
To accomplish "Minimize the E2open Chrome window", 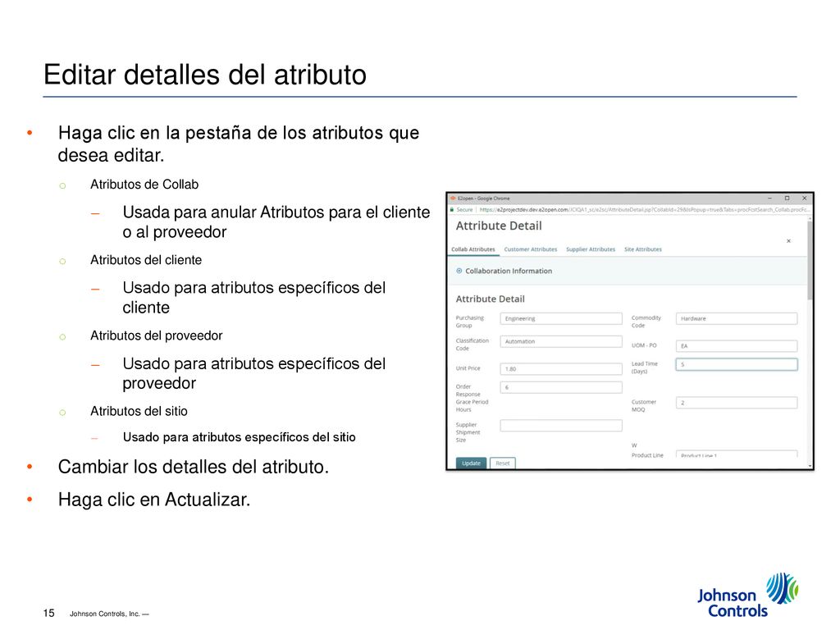I will pyautogui.click(x=769, y=199).
